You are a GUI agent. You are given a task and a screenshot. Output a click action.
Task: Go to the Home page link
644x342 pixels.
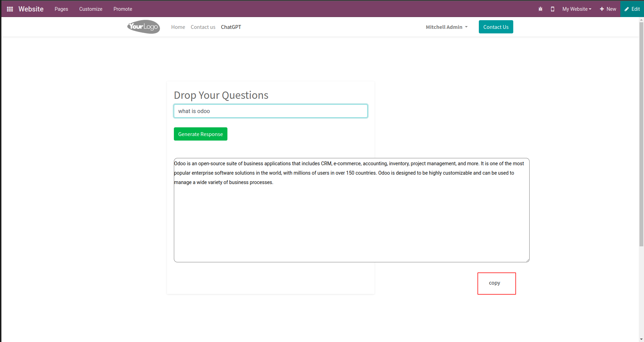pos(178,27)
